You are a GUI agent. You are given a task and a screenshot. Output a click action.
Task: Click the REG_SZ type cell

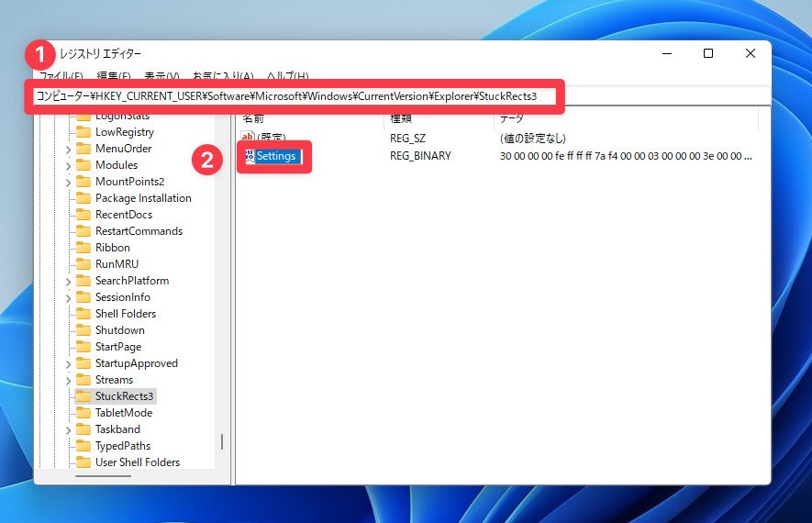click(407, 139)
